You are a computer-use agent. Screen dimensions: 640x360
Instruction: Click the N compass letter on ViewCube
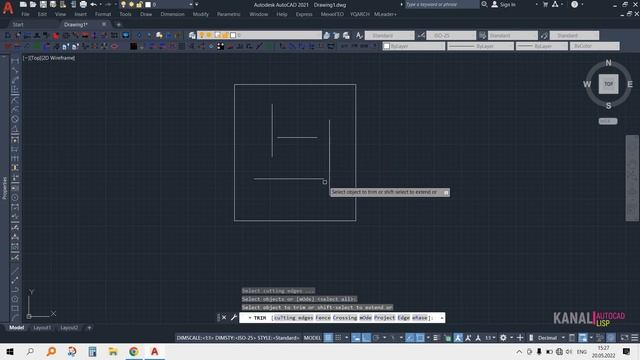pyautogui.click(x=609, y=63)
